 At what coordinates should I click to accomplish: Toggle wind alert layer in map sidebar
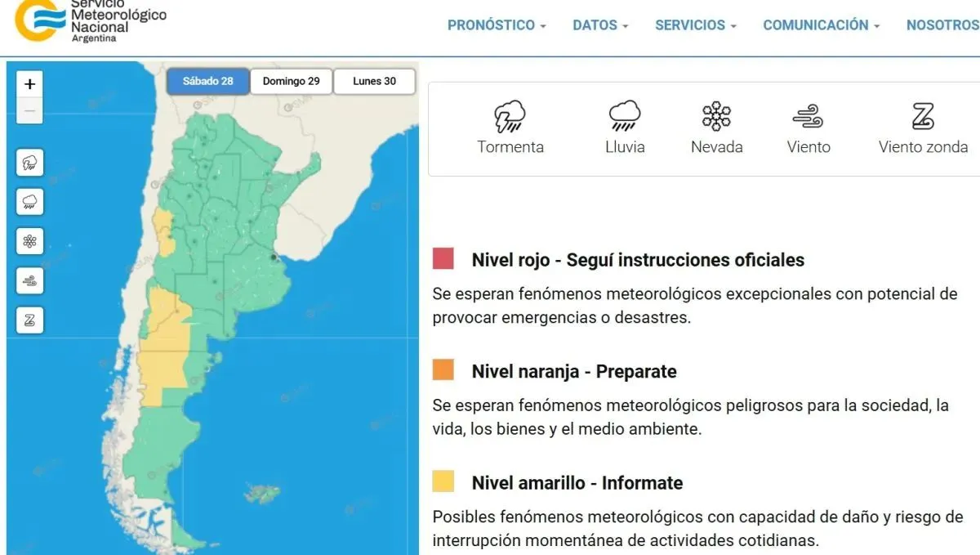(30, 280)
